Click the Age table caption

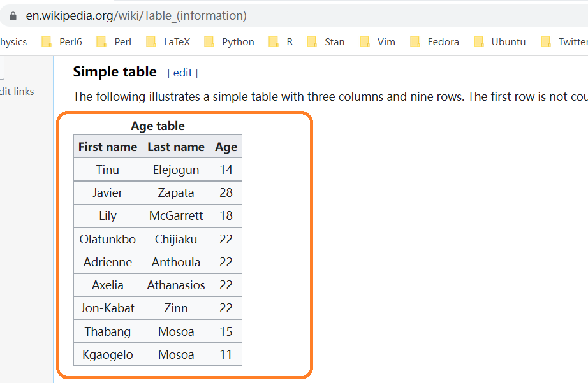(x=158, y=126)
